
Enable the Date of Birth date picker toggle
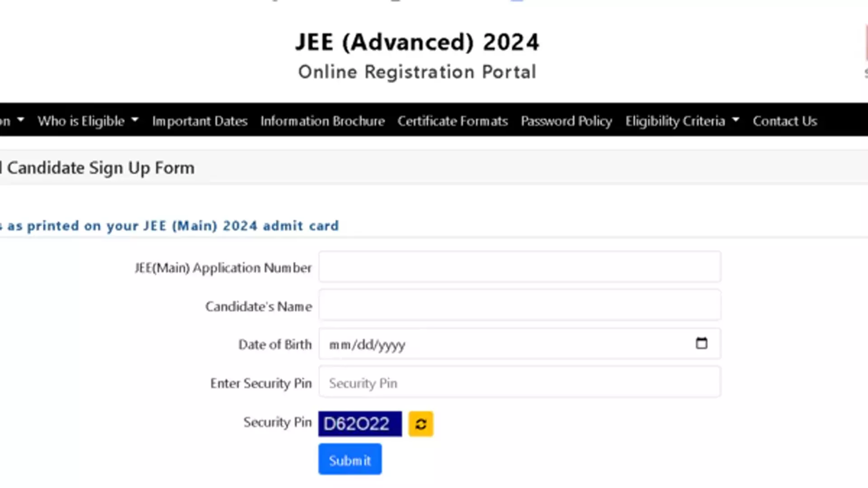click(x=702, y=343)
